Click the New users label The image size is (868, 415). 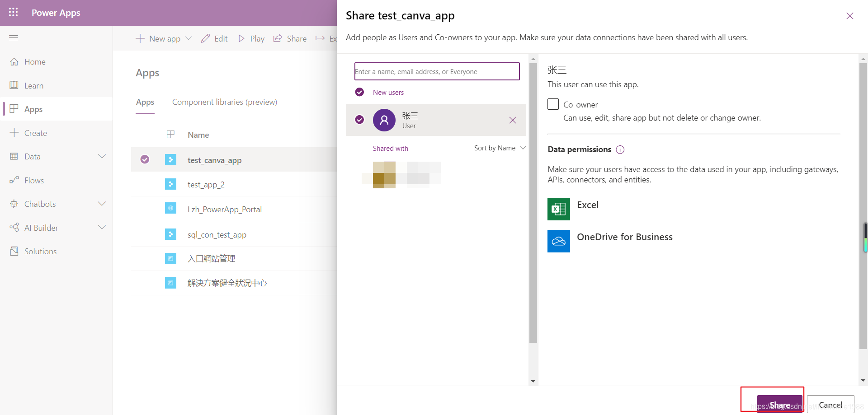pos(388,92)
